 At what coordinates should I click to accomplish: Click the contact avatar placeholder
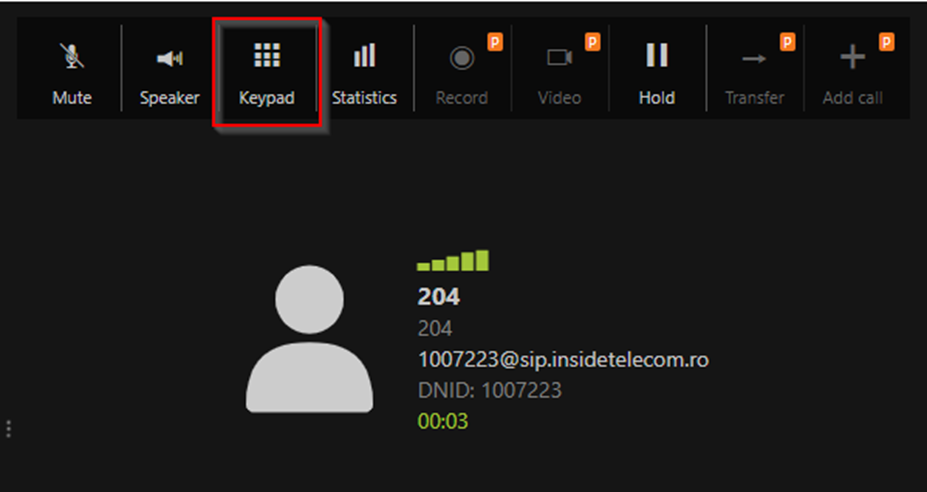309,338
